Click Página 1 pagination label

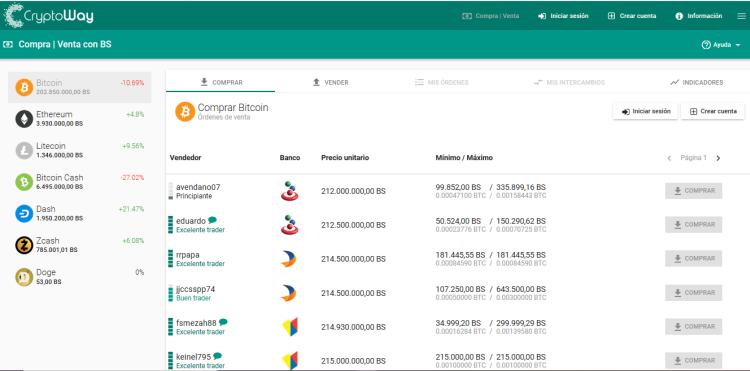693,158
